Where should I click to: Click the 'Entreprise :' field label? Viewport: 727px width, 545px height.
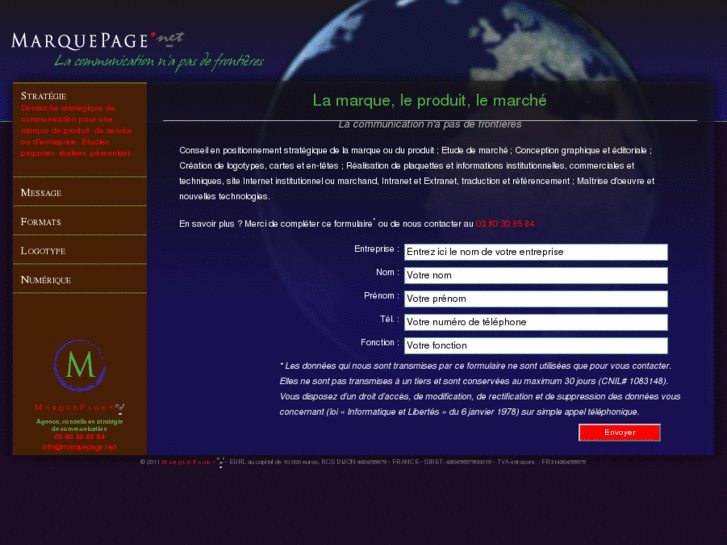coord(376,249)
